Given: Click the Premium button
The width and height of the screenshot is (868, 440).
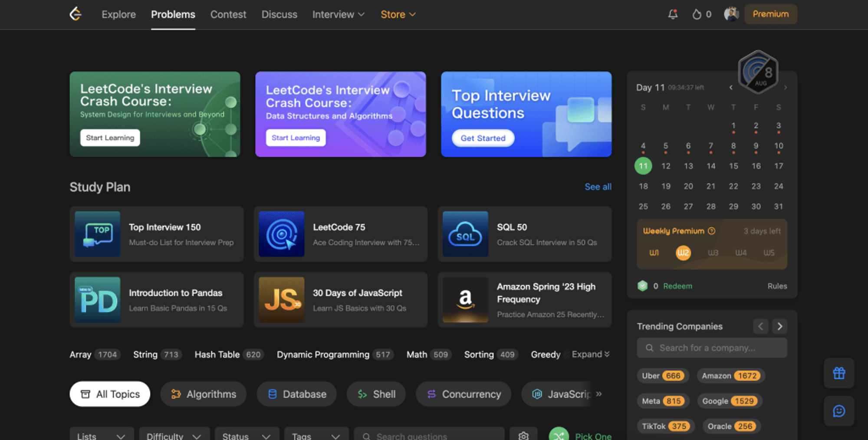Looking at the screenshot, I should tap(770, 14).
